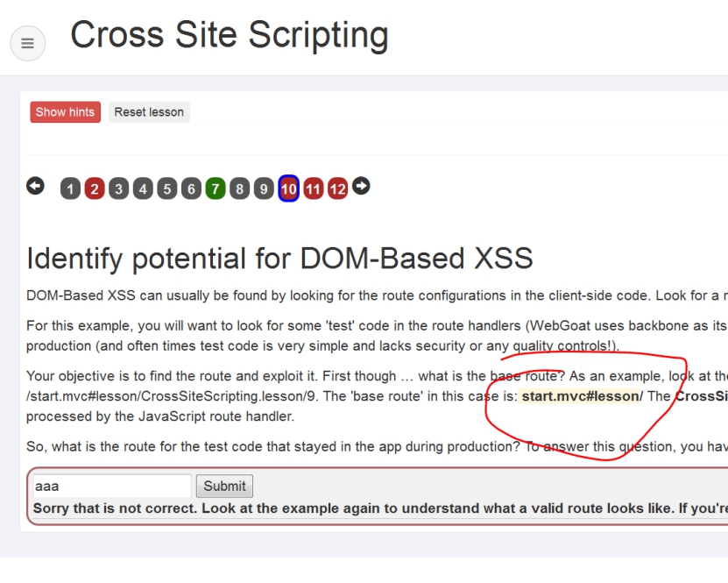Open the hamburger menu toggle

click(x=27, y=43)
